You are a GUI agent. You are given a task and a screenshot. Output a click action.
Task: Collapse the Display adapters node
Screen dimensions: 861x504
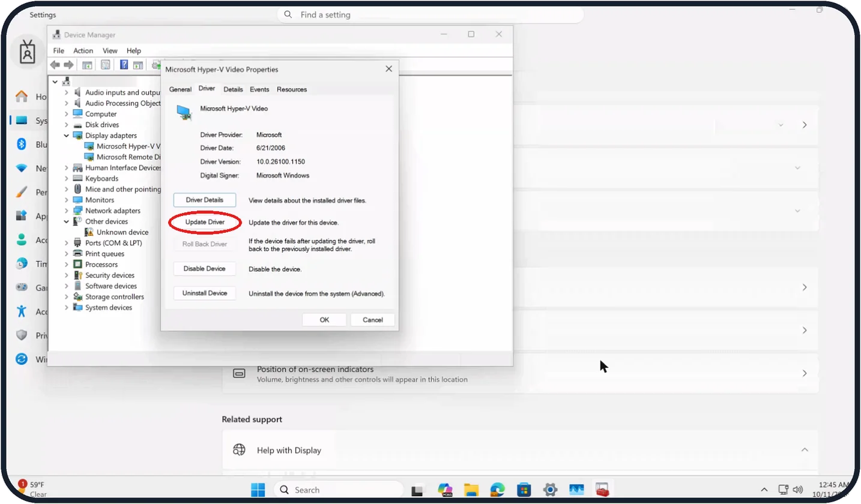pos(67,136)
